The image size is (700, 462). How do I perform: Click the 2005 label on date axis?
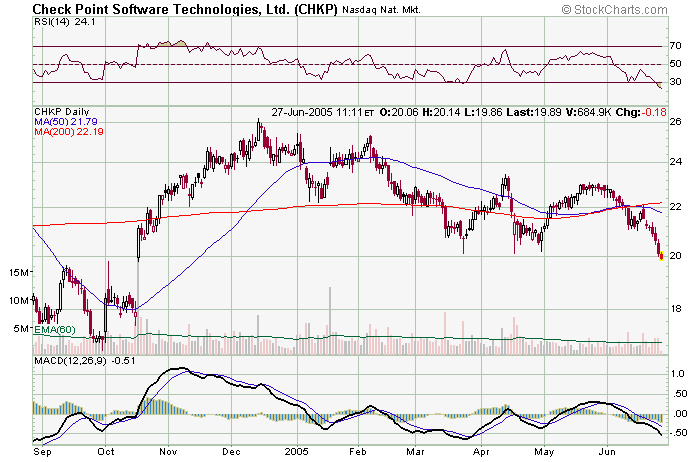[297, 452]
